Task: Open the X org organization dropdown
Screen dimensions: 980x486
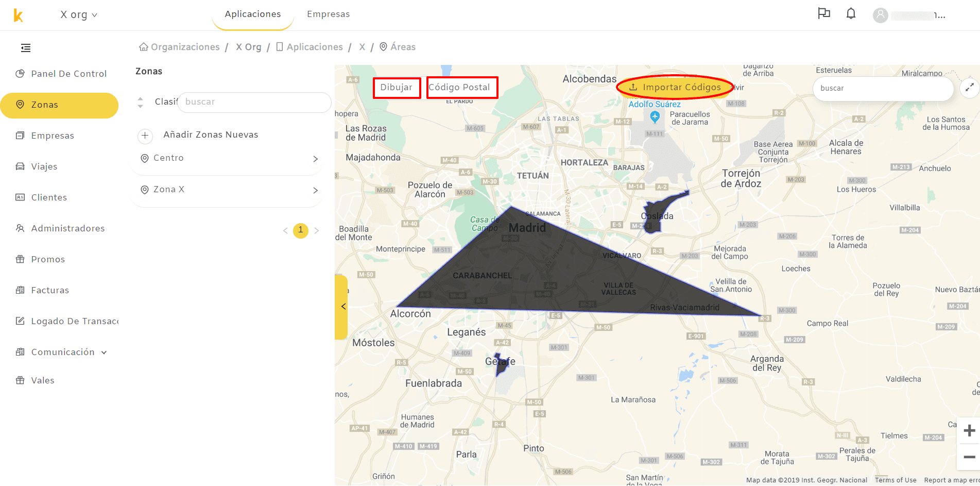Action: point(79,15)
